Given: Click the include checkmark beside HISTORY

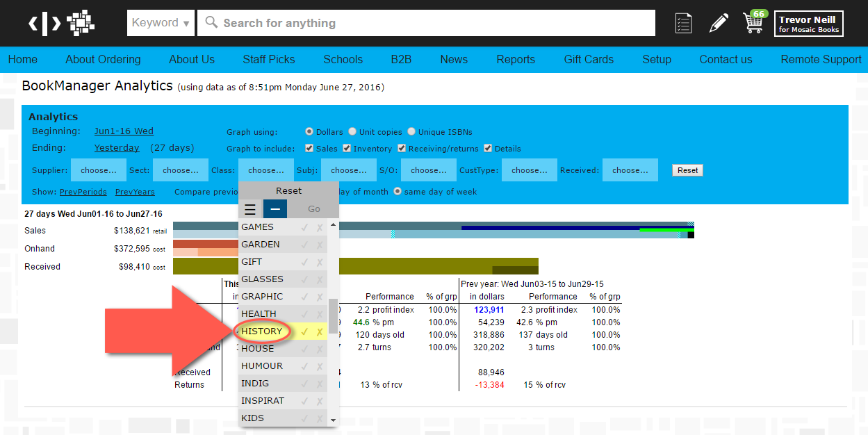Looking at the screenshot, I should (304, 331).
